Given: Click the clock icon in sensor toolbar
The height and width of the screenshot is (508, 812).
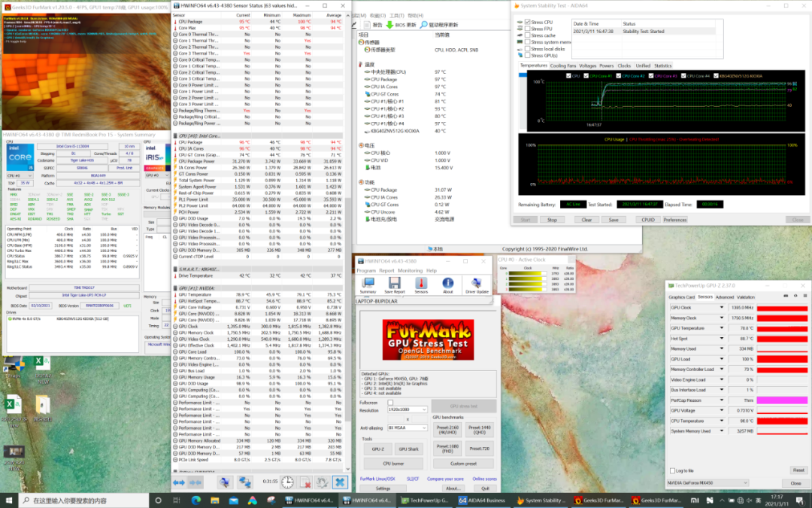Looking at the screenshot, I should click(287, 482).
